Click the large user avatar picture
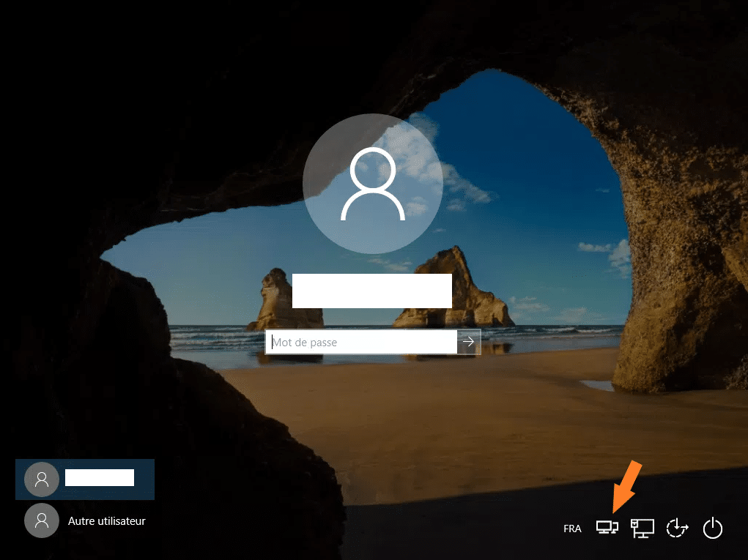 [x=373, y=184]
